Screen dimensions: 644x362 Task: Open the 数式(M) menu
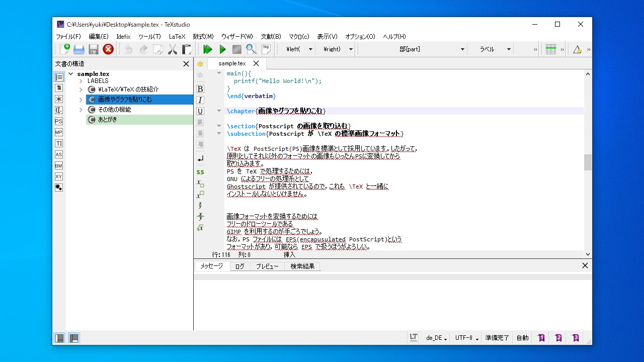point(203,37)
